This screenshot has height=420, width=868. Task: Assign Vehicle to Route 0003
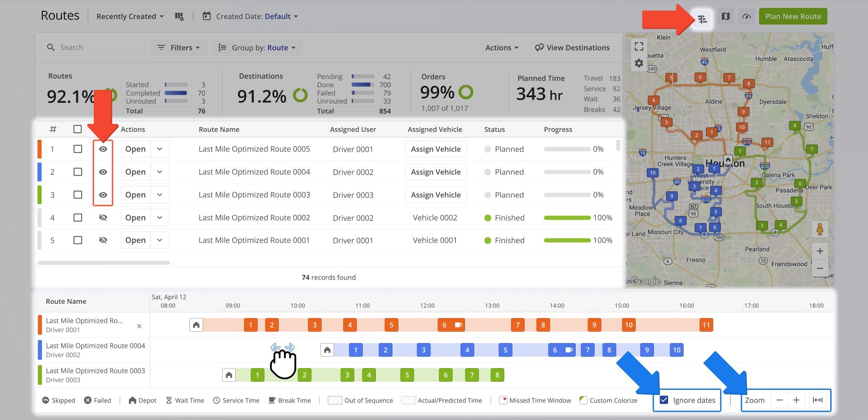pos(436,195)
